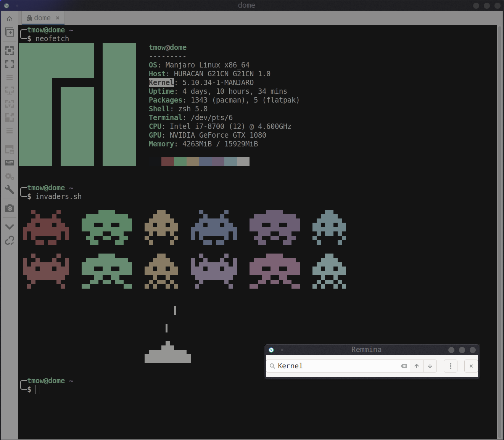This screenshot has width=504, height=440.
Task: Open the search options kebab menu
Action: (450, 366)
